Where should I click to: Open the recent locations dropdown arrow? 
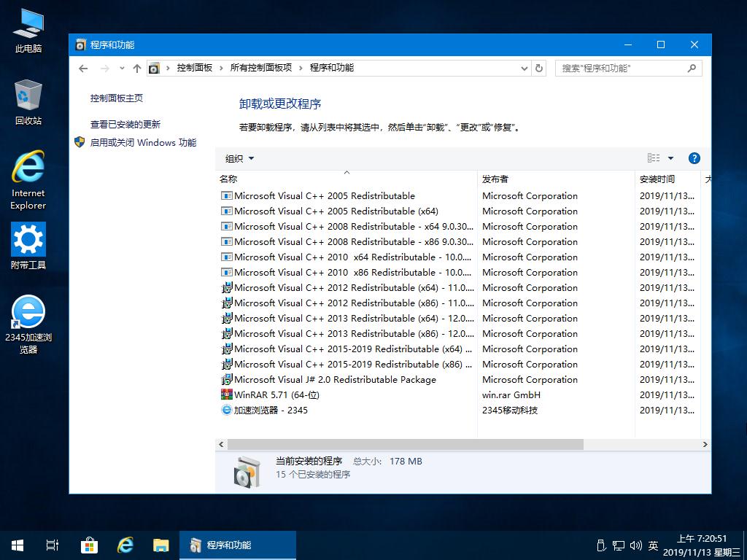[x=122, y=69]
